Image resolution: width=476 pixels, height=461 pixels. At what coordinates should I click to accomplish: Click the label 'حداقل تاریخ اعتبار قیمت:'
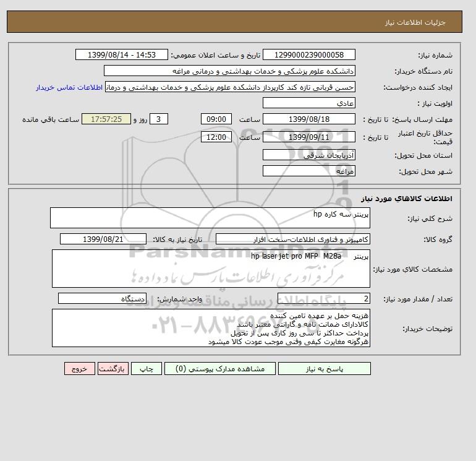pos(425,137)
